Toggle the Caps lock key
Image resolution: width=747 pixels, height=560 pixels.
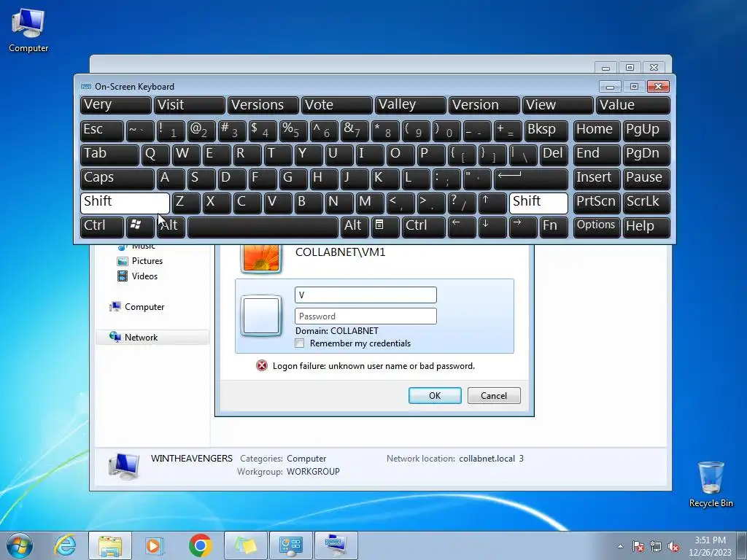point(117,178)
